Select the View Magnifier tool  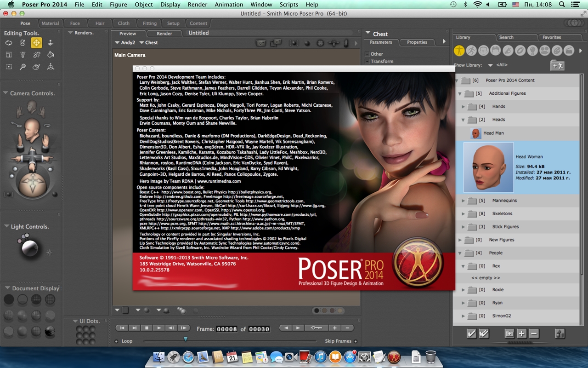(x=23, y=67)
